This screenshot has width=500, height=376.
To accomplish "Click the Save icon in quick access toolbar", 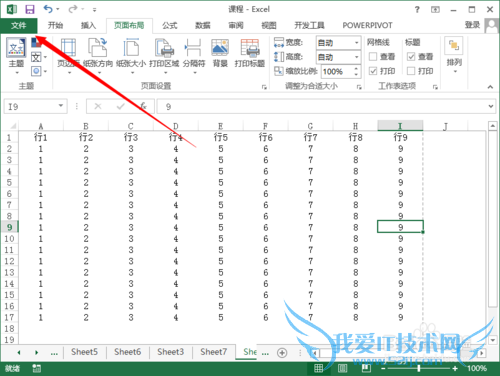I will pos(30,9).
